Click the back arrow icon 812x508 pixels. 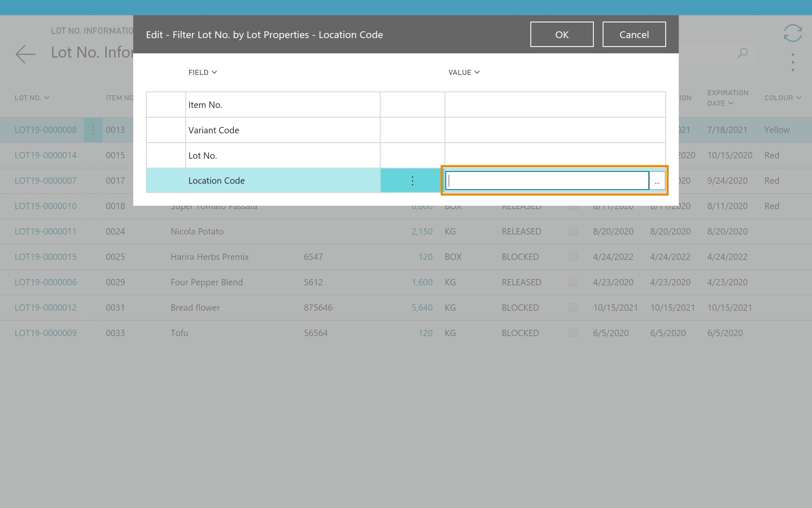tap(25, 54)
